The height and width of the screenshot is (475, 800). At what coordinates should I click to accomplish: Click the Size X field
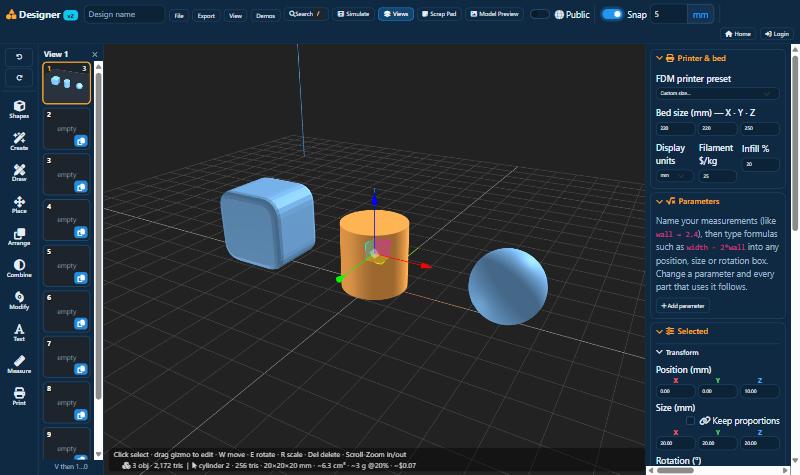click(675, 443)
